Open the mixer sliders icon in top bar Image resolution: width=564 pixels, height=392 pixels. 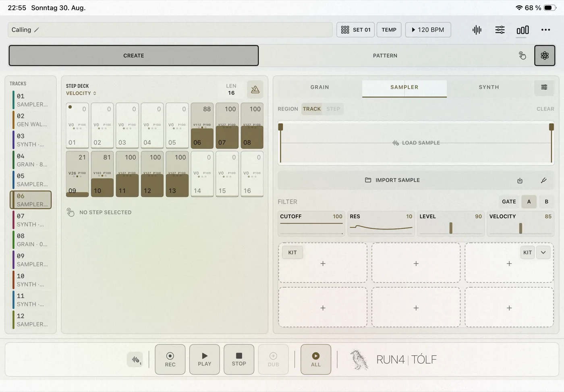(500, 30)
